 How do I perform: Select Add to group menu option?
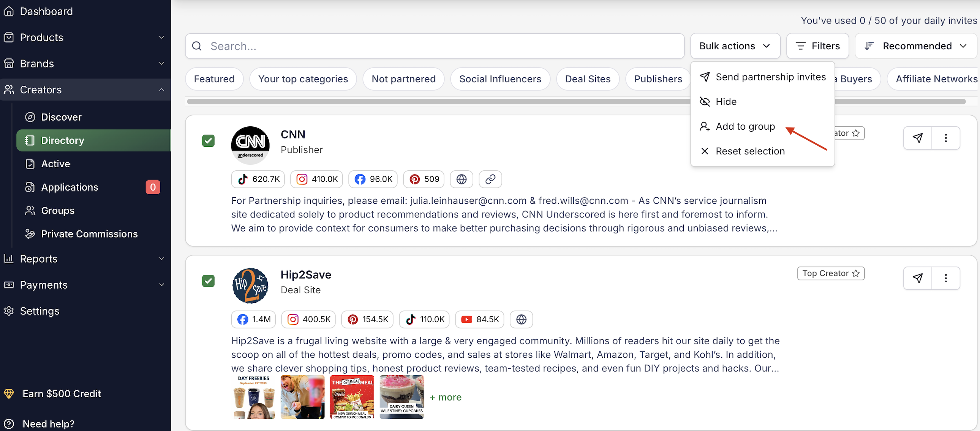745,126
